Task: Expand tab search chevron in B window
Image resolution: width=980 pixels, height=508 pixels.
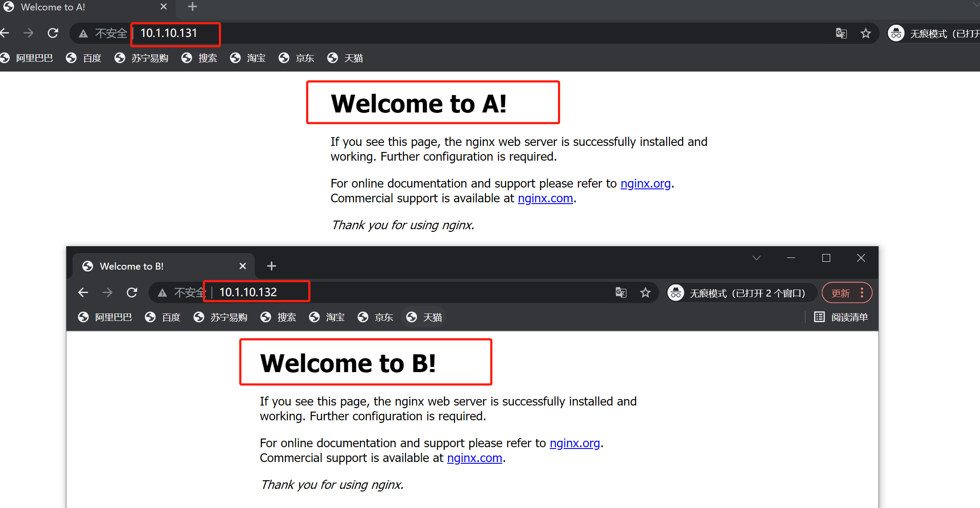Action: pos(756,258)
